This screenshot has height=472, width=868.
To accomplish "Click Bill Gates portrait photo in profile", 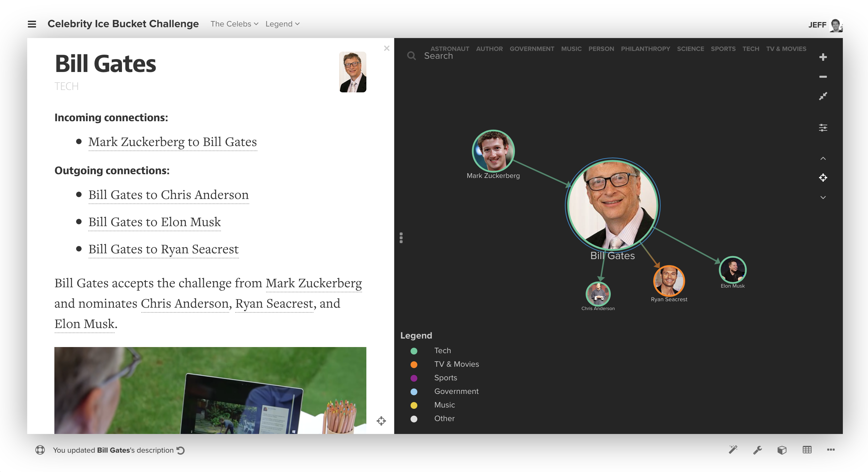I will (353, 72).
